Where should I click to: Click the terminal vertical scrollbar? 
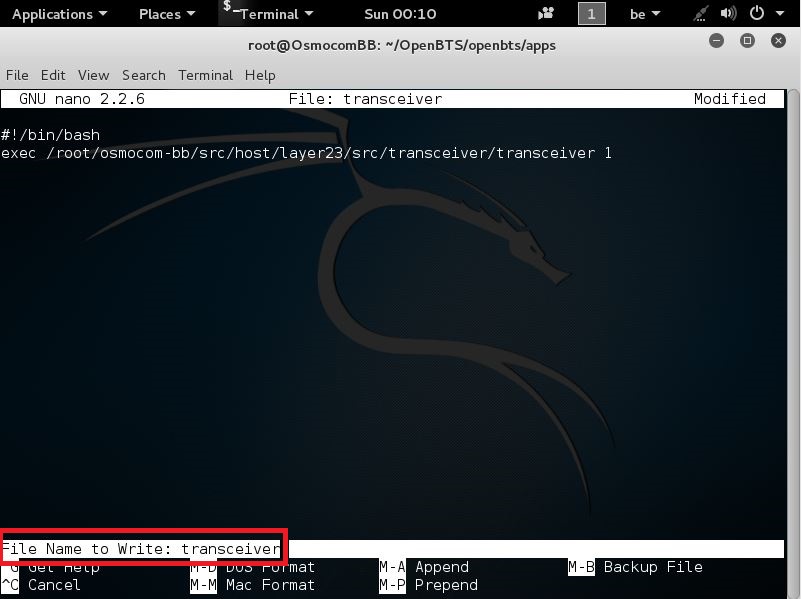tap(793, 344)
